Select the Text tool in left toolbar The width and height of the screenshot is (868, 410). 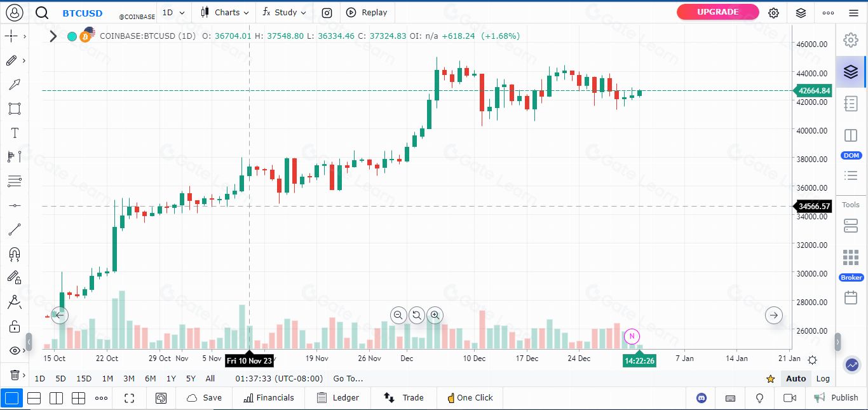pos(14,133)
